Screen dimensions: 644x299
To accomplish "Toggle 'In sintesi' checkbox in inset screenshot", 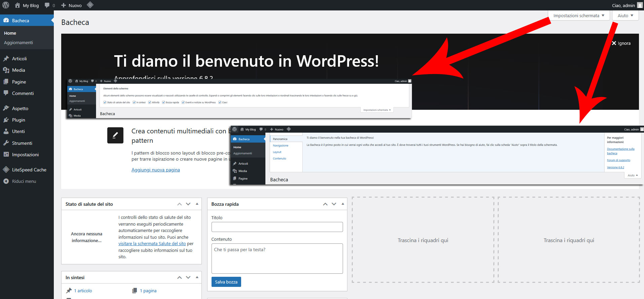I will pos(134,102).
